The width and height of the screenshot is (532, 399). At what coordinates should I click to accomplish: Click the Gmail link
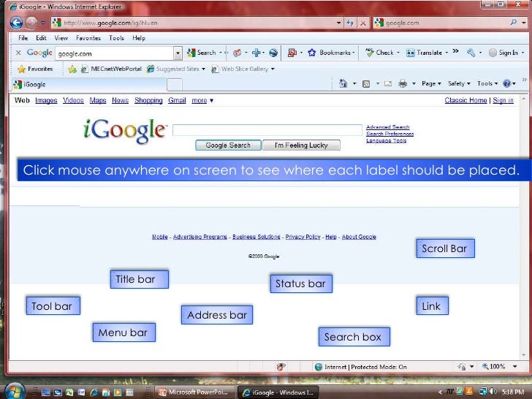coord(177,100)
